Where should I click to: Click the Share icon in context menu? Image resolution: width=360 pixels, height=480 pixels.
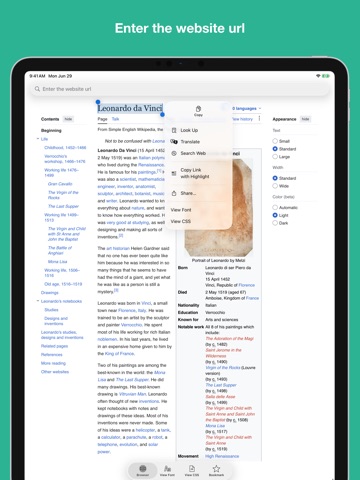point(174,193)
